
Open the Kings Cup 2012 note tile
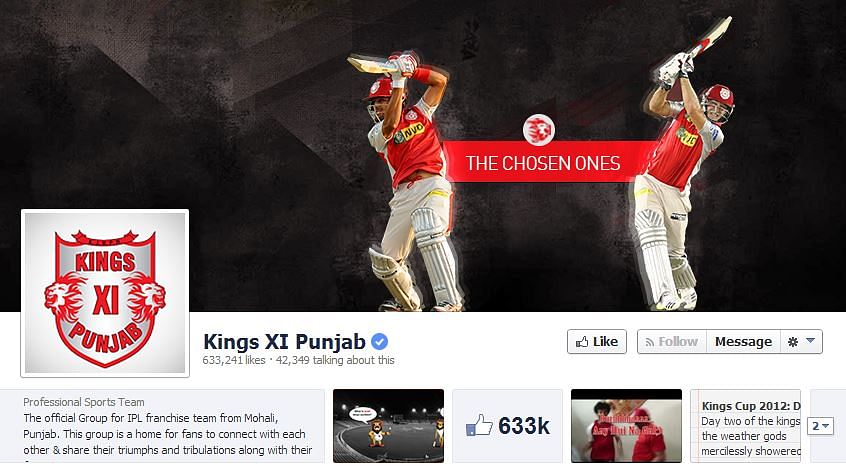[x=746, y=426]
